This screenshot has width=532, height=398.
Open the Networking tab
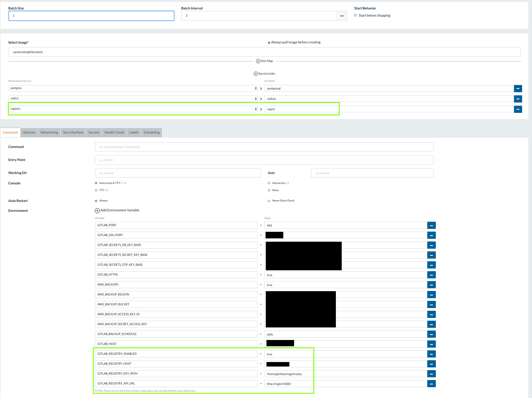point(49,132)
